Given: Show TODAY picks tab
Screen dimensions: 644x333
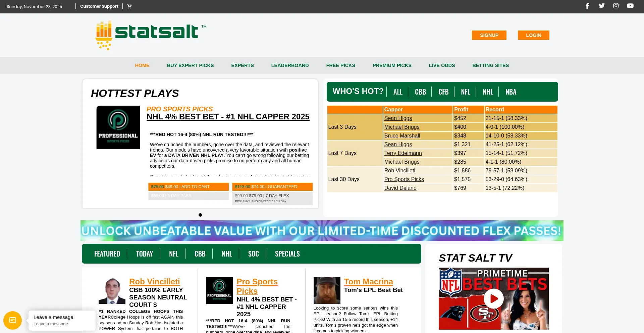Looking at the screenshot, I should (145, 254).
